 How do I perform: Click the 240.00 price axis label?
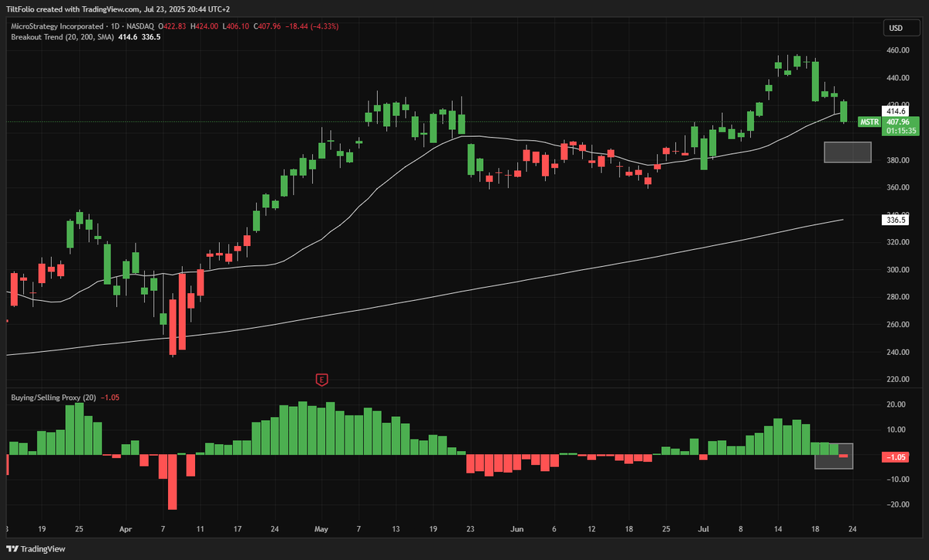[898, 353]
